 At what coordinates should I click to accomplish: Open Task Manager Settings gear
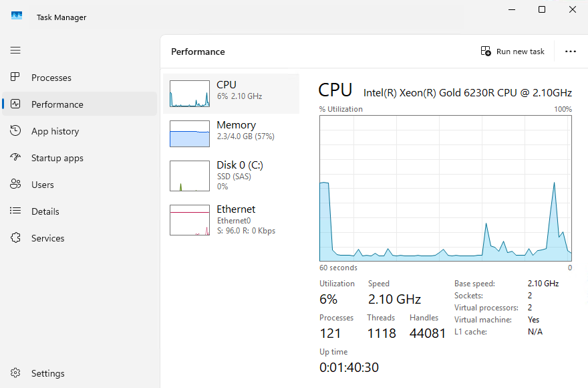(x=15, y=373)
